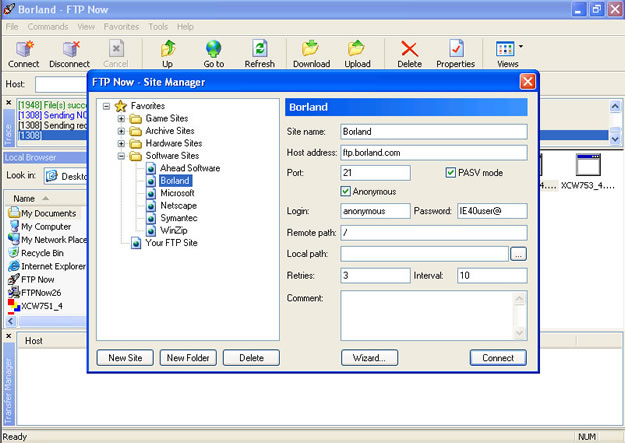
Task: Click the Views toolbar icon
Action: click(505, 49)
